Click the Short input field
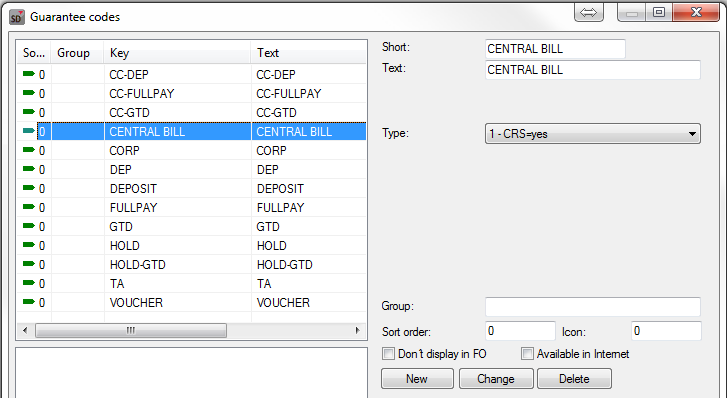 (x=555, y=49)
